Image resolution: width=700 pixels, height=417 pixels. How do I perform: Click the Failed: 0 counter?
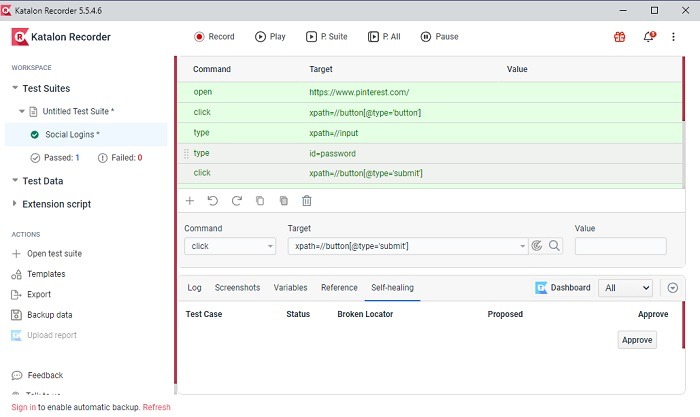(120, 158)
